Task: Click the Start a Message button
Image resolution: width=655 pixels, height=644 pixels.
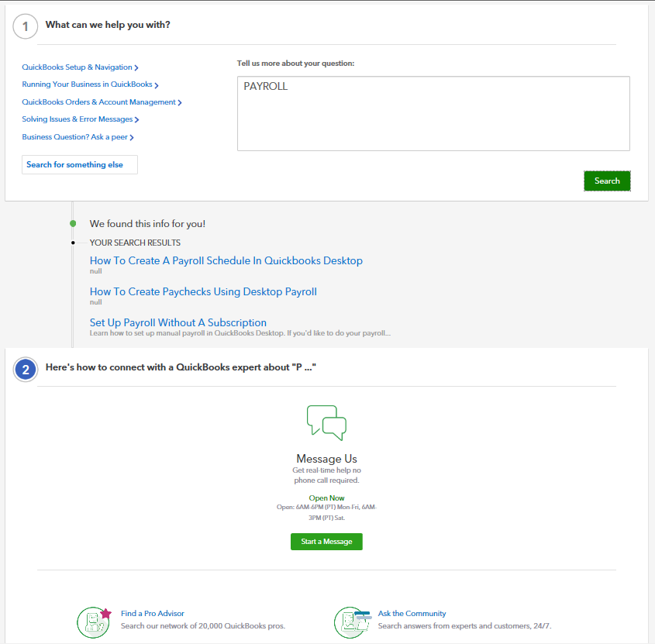Action: pos(326,542)
